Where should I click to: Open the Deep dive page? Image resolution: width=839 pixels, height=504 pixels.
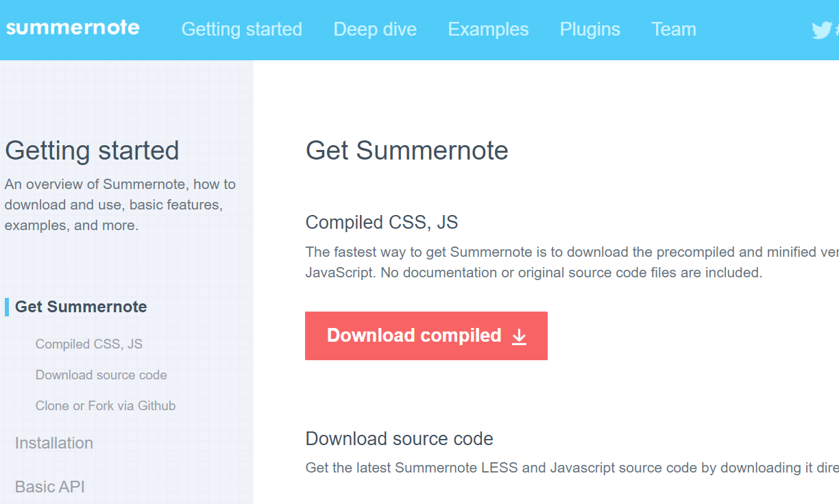[375, 29]
